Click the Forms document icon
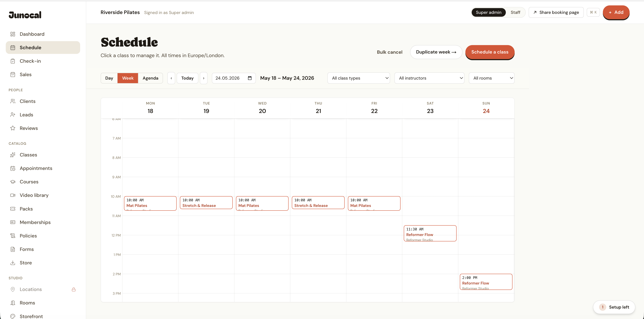 coord(13,249)
